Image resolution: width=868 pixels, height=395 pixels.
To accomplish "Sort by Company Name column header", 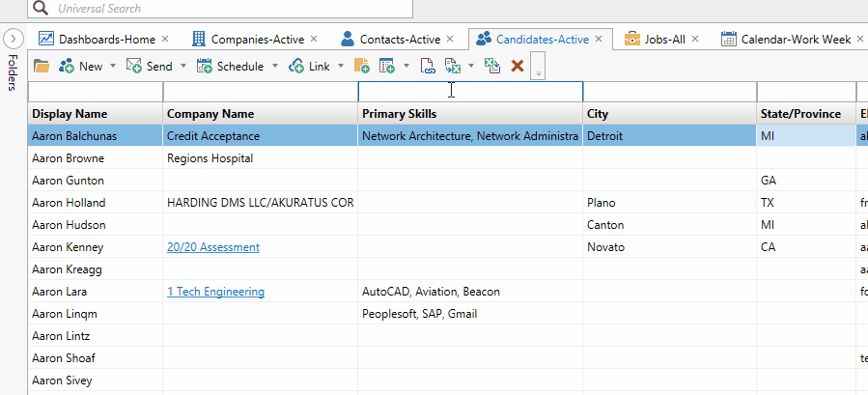I will (260, 114).
